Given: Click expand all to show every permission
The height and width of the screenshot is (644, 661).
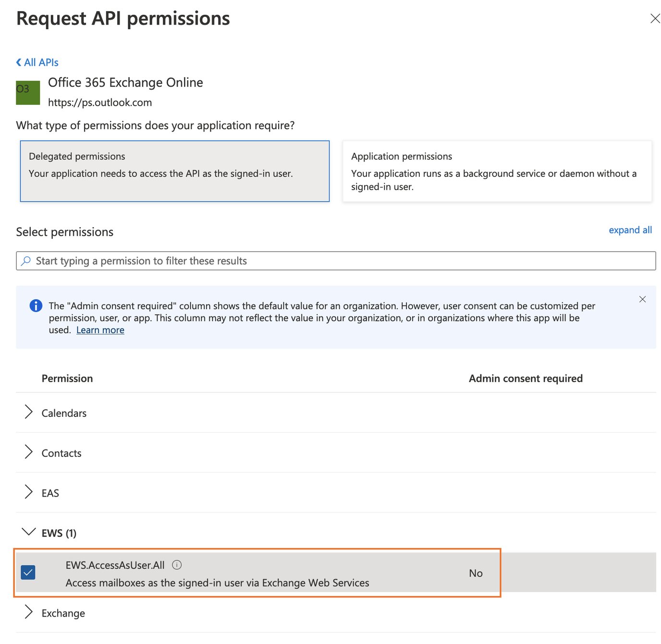Looking at the screenshot, I should click(630, 230).
